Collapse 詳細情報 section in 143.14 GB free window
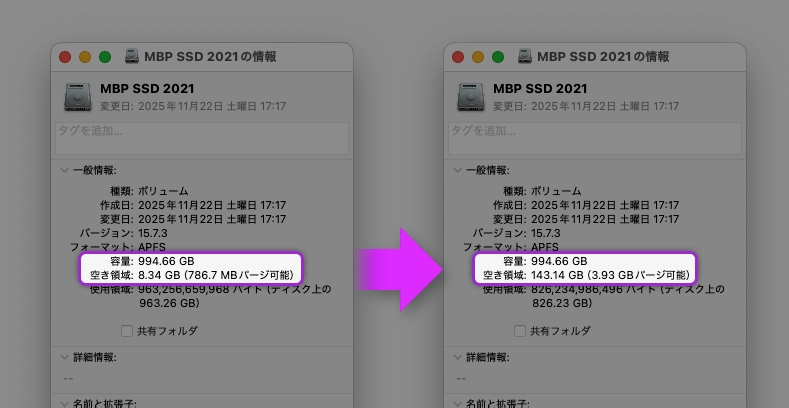The height and width of the screenshot is (408, 789). pyautogui.click(x=457, y=357)
